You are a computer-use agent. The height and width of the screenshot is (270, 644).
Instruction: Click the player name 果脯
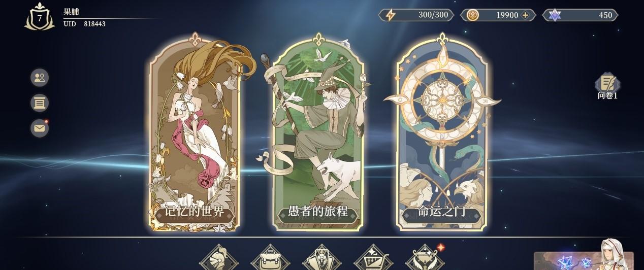click(x=71, y=12)
